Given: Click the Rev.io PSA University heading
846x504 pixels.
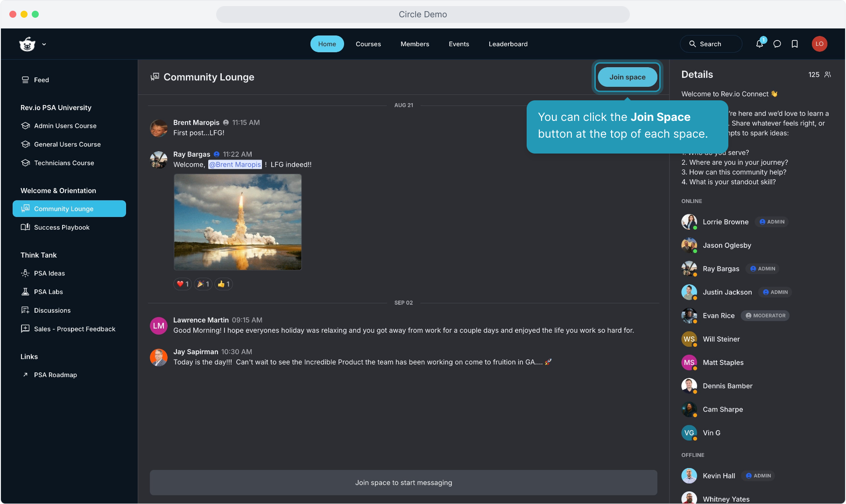Looking at the screenshot, I should pyautogui.click(x=56, y=108).
